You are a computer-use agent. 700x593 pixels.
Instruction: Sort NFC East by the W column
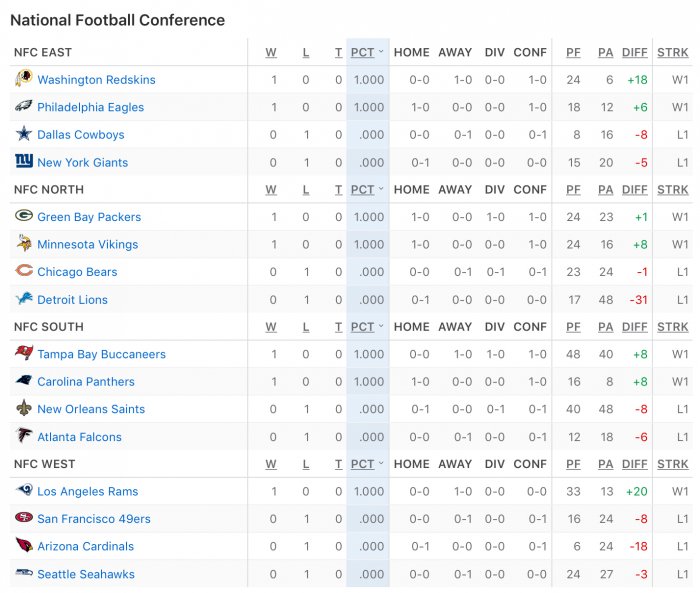(271, 53)
